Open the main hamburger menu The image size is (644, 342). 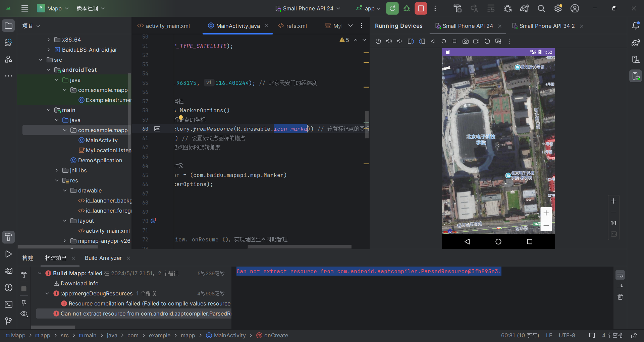(x=24, y=8)
